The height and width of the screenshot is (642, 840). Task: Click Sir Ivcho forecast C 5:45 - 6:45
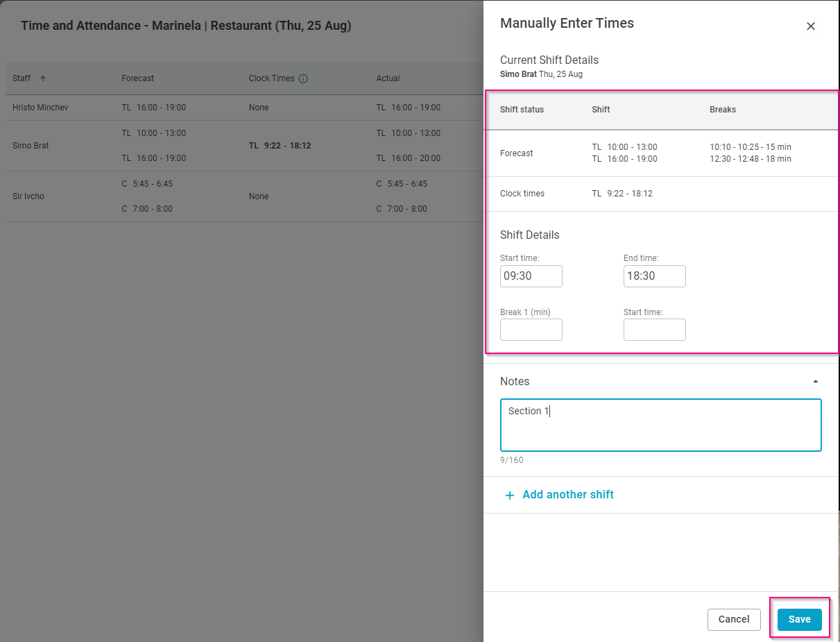point(147,184)
